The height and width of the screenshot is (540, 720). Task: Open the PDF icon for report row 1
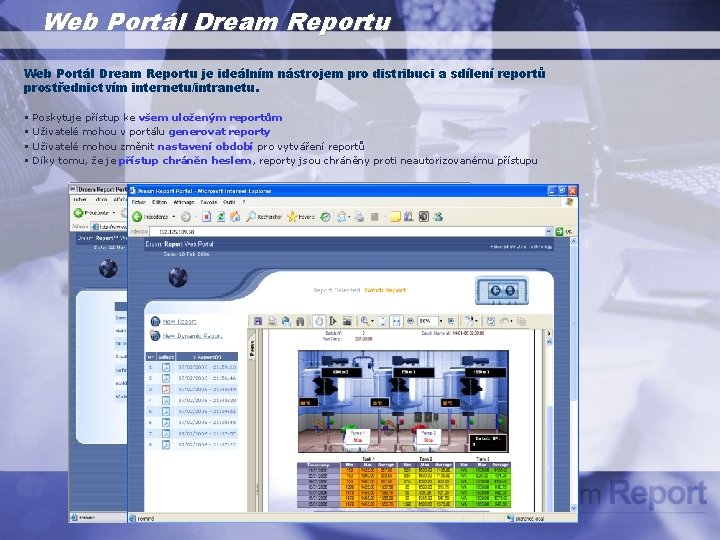pyautogui.click(x=166, y=367)
